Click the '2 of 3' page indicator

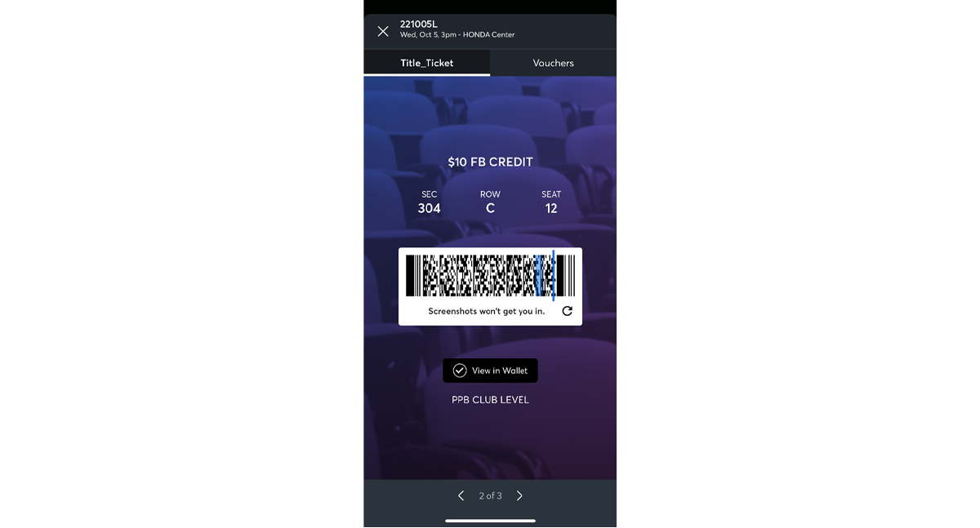tap(490, 495)
